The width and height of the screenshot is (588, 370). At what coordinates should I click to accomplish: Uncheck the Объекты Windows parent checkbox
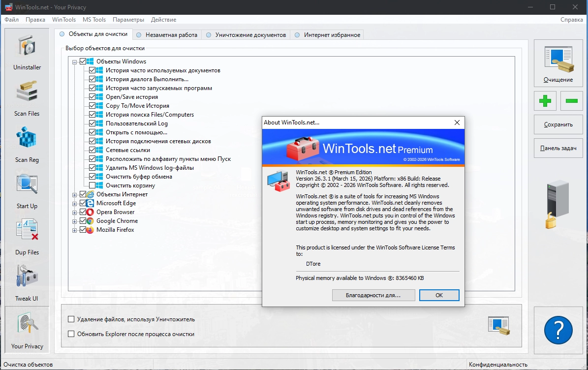pyautogui.click(x=83, y=62)
